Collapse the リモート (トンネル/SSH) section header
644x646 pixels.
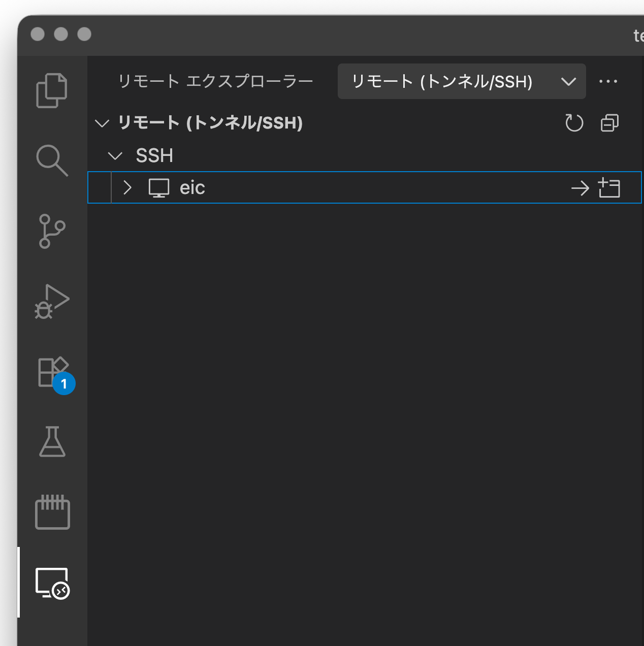click(102, 123)
